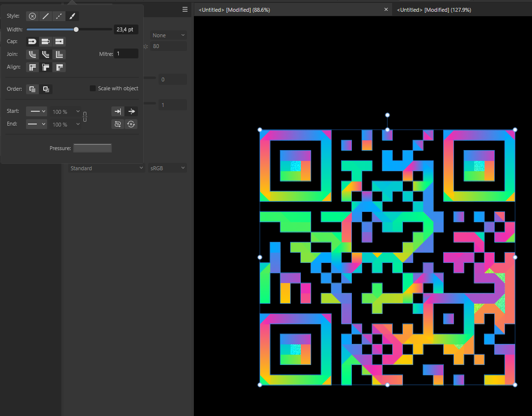
Task: Set stroke style to None
Action: click(32, 16)
